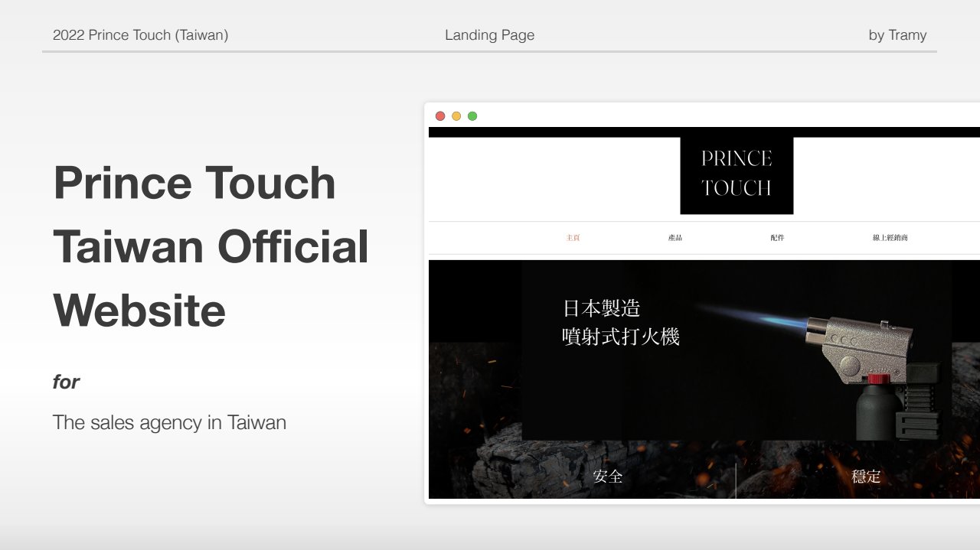Viewport: 980px width, 550px height.
Task: Open the 線上經銷商 navigation link
Action: 890,238
